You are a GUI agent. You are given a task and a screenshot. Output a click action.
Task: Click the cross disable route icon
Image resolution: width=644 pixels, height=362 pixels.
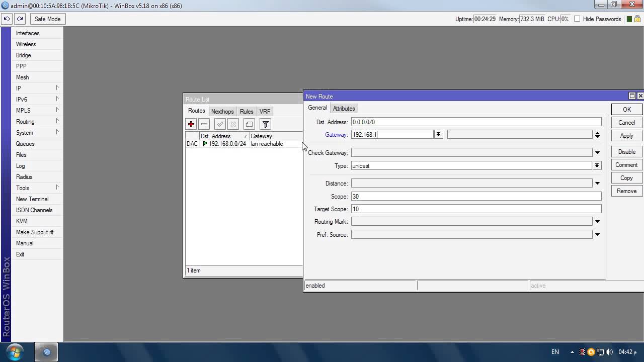click(x=233, y=124)
